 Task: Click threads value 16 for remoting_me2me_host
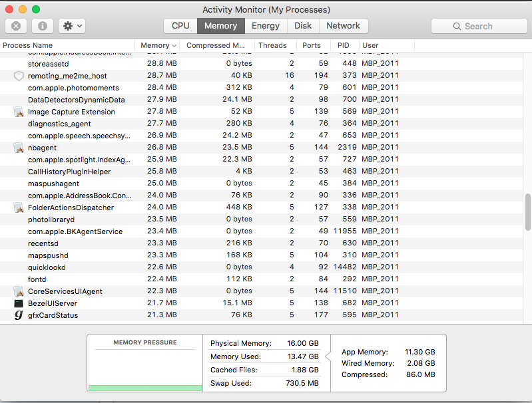pyautogui.click(x=290, y=75)
